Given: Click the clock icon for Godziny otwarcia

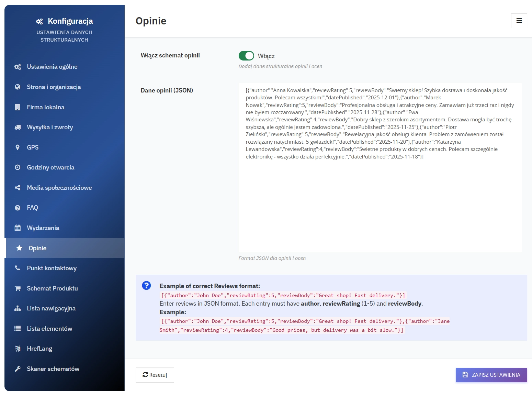Looking at the screenshot, I should click(x=18, y=167).
